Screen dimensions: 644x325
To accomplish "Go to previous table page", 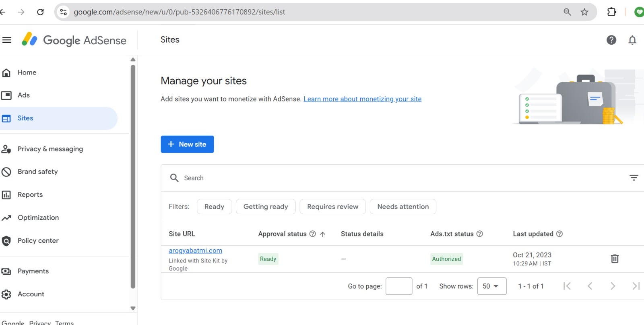I will (590, 286).
